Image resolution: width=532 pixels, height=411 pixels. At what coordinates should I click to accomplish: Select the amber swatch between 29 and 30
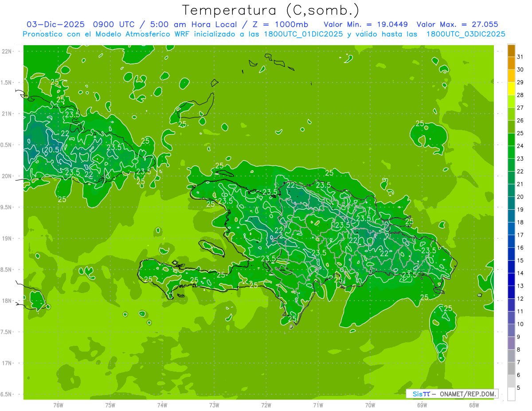point(511,76)
